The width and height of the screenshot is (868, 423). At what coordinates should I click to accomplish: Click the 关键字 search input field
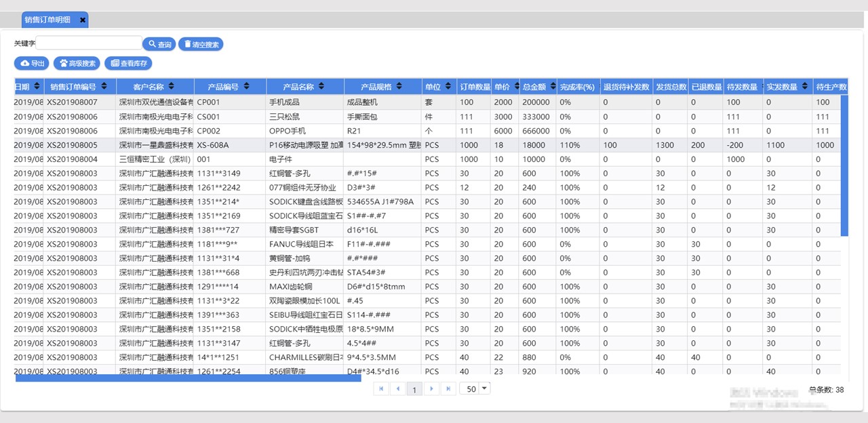(89, 43)
